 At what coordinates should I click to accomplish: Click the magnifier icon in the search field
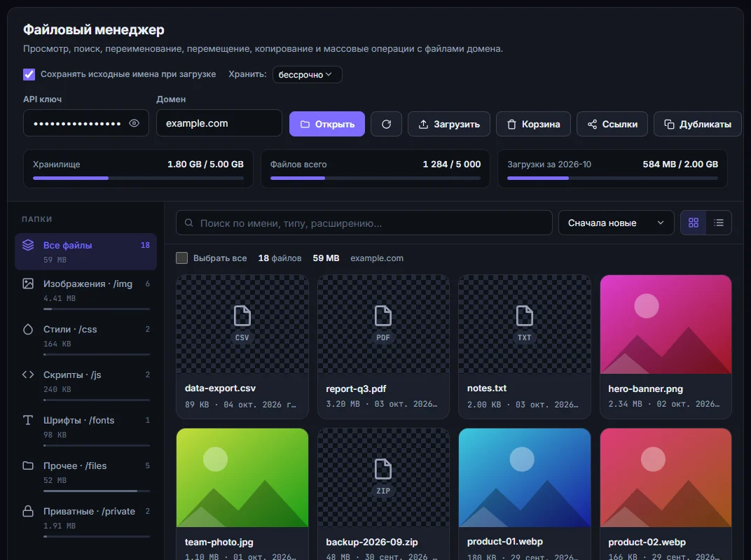(188, 223)
